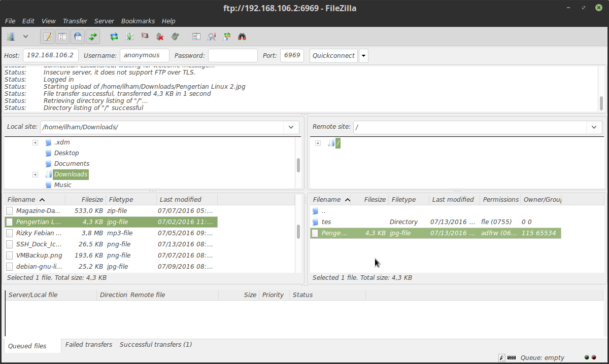This screenshot has width=609, height=364.
Task: Sort local files by Last modified column
Action: [186, 200]
